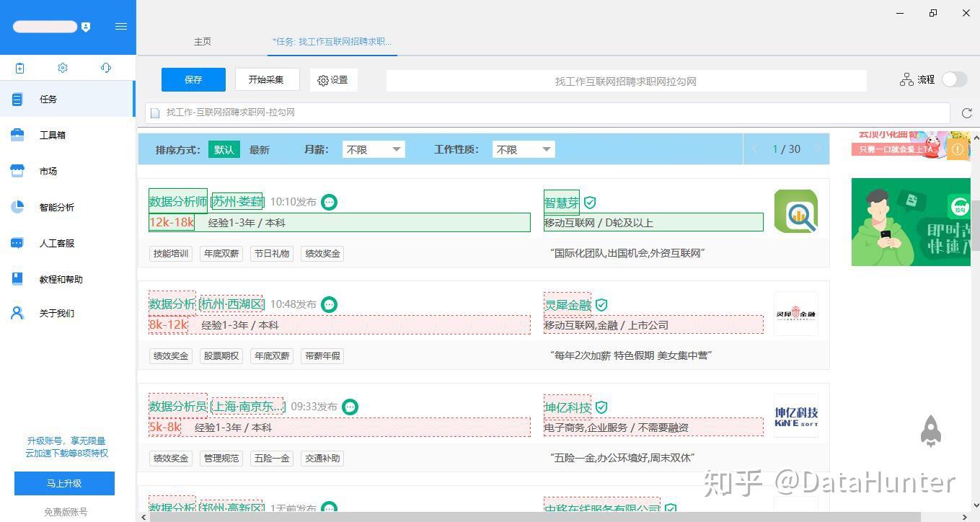Click the 智慧芽 company logo
Screen dimensions: 980x522
[x=796, y=211]
